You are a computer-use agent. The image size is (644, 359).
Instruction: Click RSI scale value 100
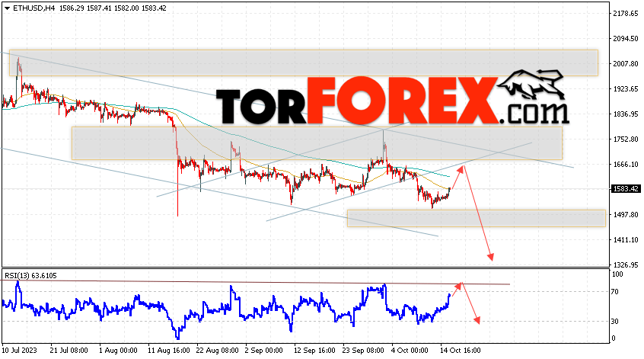pyautogui.click(x=617, y=274)
